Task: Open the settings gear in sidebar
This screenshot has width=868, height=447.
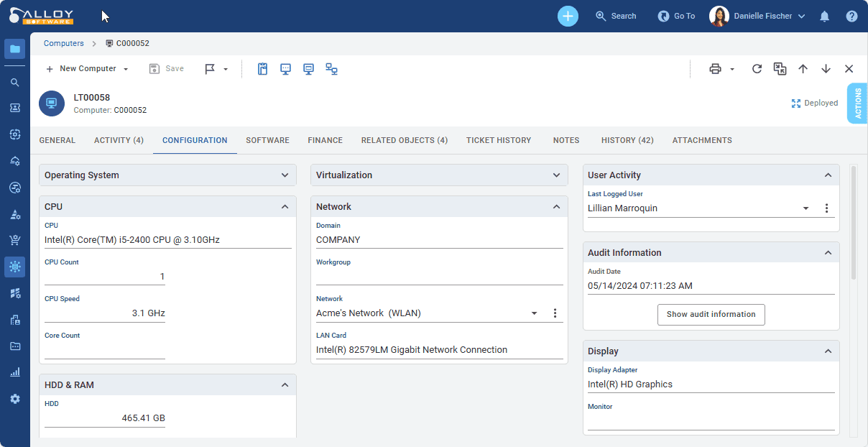Action: [x=14, y=399]
